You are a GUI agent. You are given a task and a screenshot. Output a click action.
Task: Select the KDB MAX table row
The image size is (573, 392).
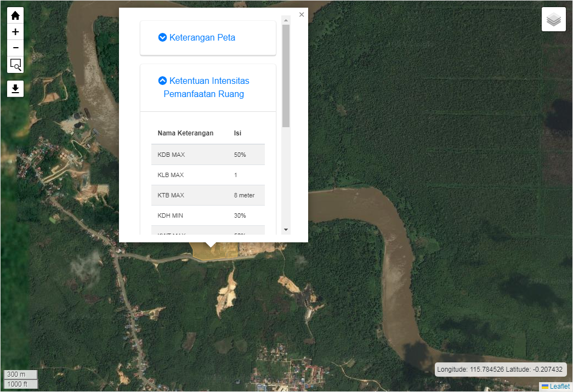pyautogui.click(x=208, y=155)
